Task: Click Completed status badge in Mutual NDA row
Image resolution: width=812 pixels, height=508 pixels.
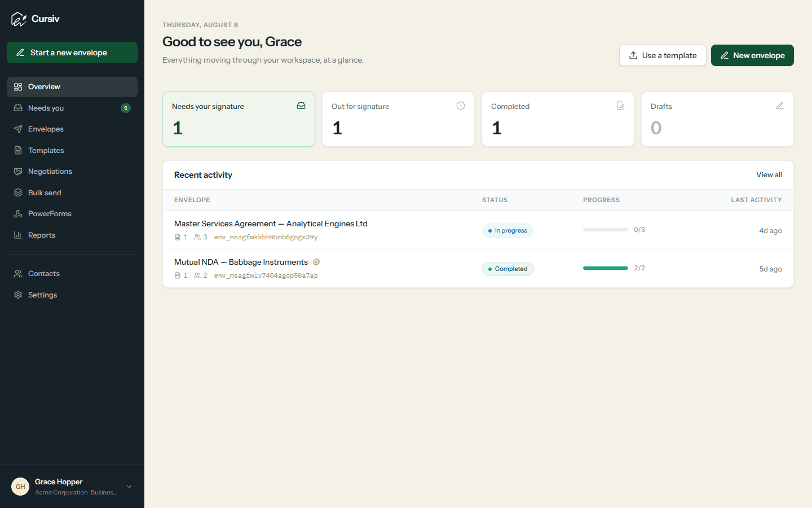Action: point(508,269)
